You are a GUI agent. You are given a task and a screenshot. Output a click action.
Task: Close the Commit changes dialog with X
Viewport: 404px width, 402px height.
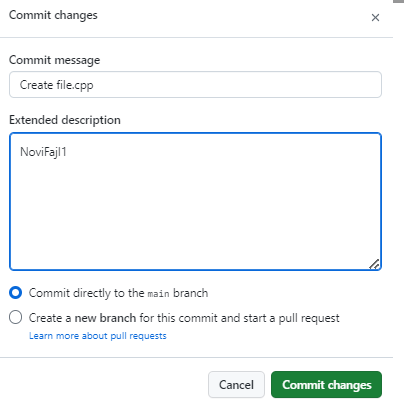coord(375,17)
